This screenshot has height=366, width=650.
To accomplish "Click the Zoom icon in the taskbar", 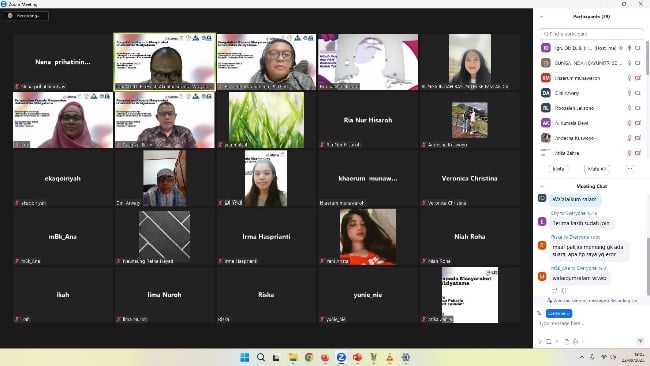I will point(341,357).
